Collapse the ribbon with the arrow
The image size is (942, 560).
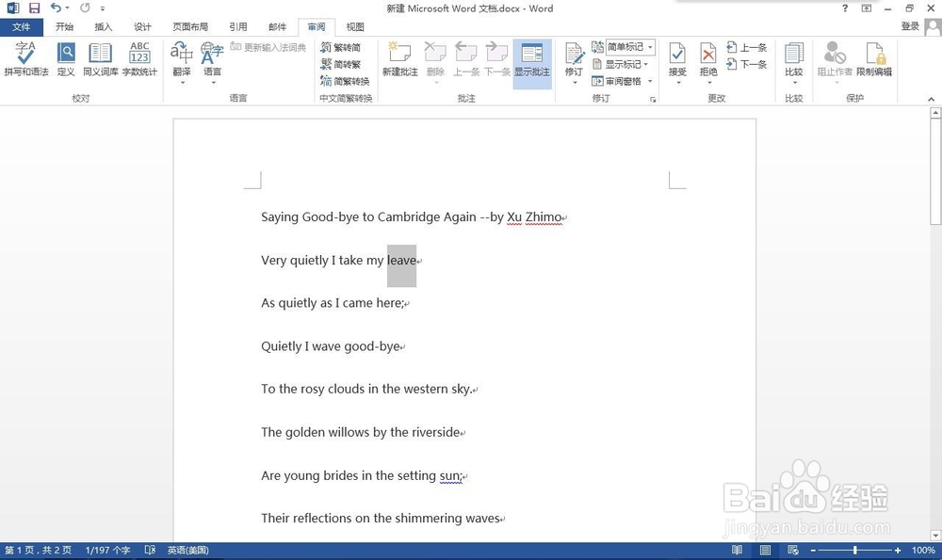click(x=931, y=99)
